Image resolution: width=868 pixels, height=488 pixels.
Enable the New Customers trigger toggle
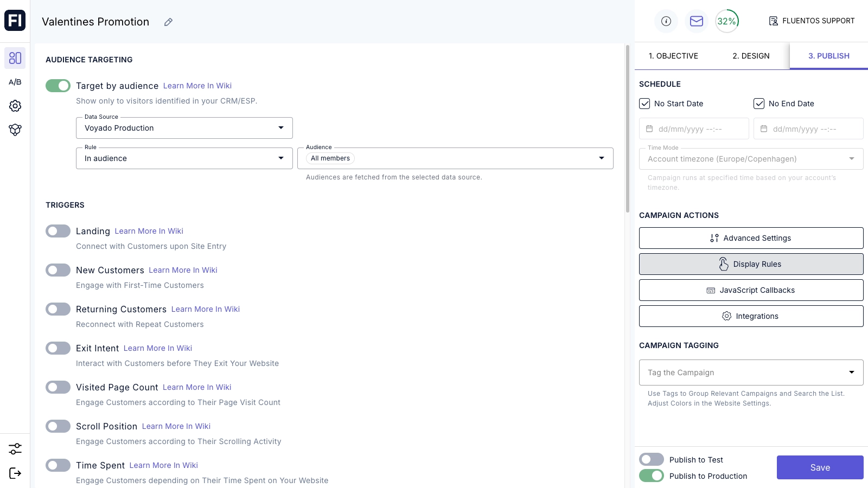tap(58, 270)
